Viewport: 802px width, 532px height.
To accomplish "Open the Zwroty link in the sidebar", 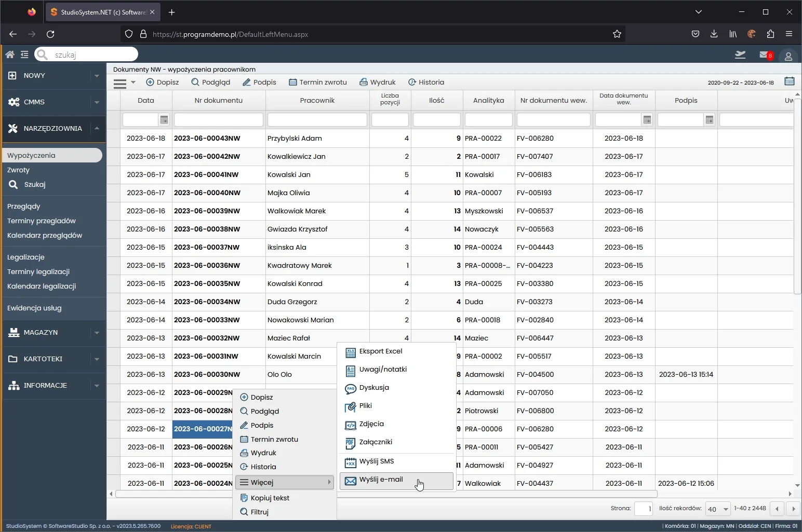I will point(19,170).
